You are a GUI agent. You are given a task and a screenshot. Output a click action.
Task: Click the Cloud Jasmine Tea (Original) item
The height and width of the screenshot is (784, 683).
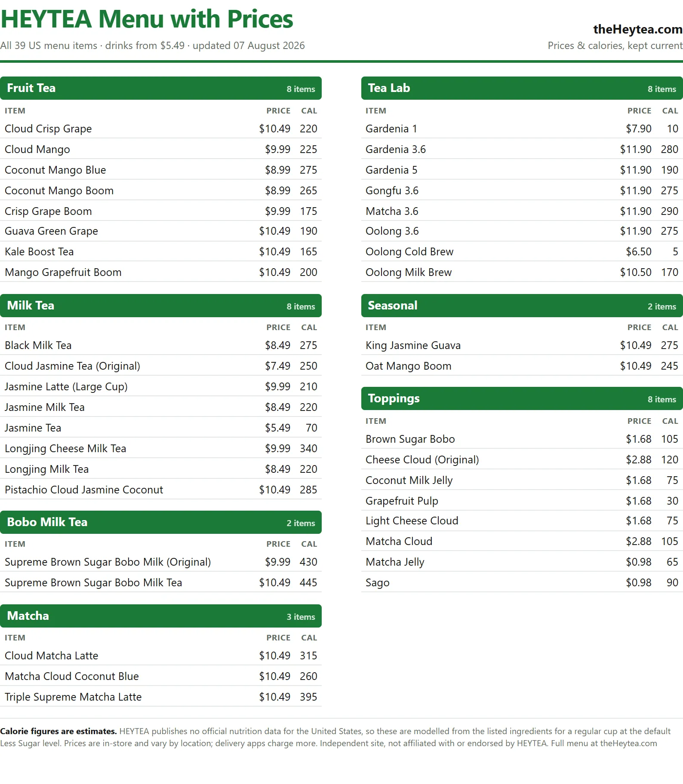[x=161, y=366]
